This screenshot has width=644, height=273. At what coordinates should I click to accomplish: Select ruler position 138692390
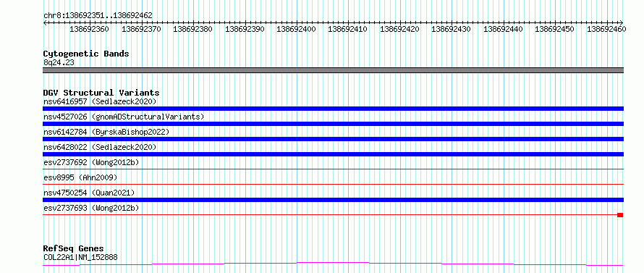245,29
